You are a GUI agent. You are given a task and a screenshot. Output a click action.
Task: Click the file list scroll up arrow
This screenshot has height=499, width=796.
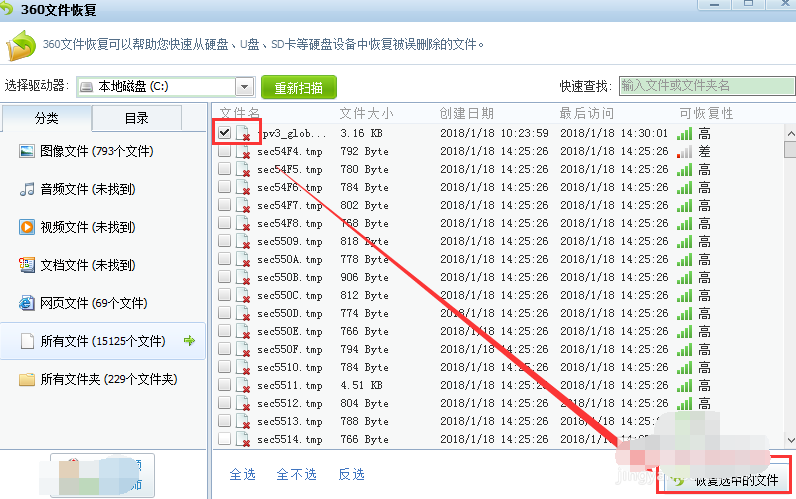[x=790, y=134]
